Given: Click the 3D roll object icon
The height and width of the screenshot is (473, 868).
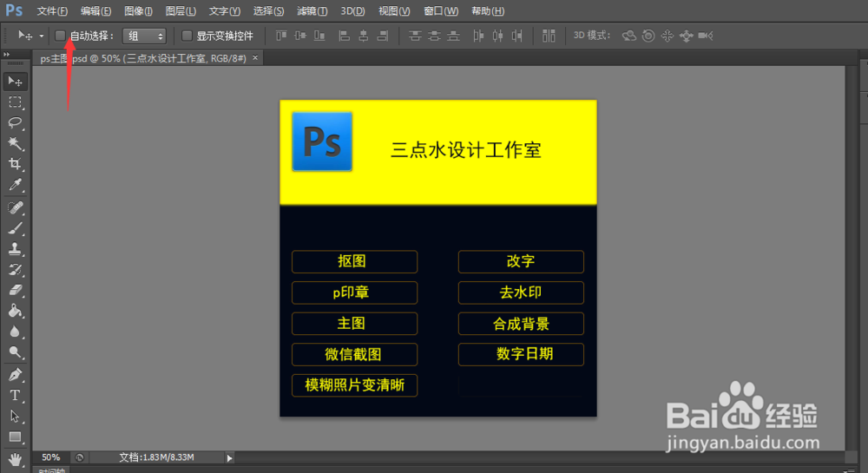Looking at the screenshot, I should point(648,36).
